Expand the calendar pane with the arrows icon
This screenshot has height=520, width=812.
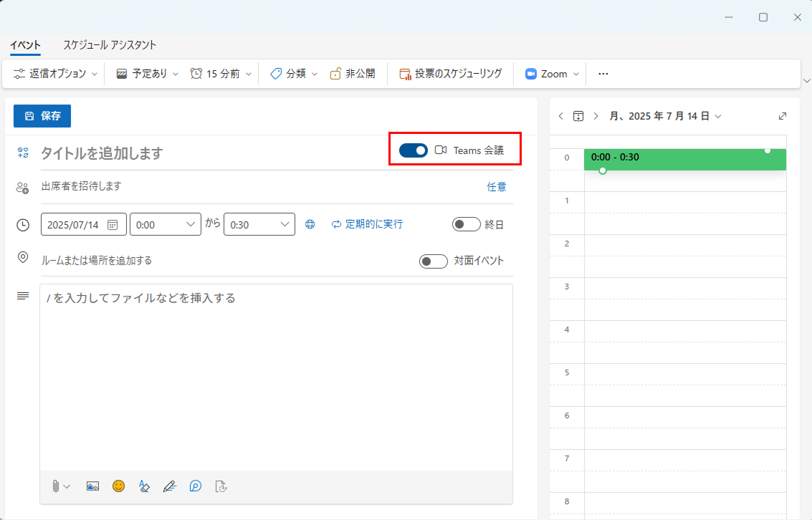(x=783, y=116)
